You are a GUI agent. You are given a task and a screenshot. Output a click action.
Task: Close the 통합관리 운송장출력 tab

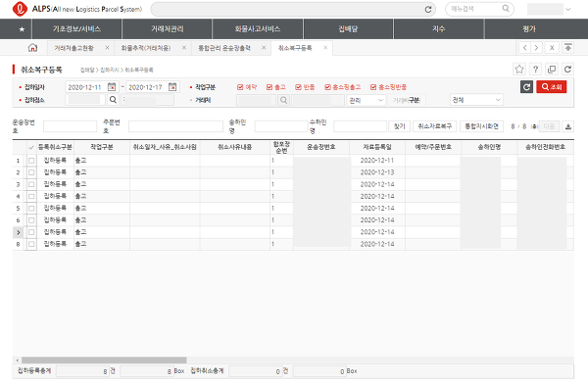(264, 48)
